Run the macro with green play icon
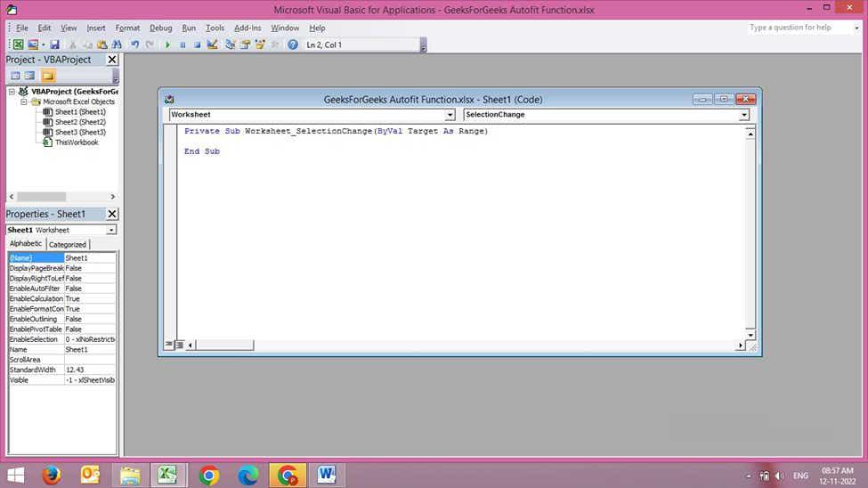Viewport: 868px width, 488px height. (167, 45)
